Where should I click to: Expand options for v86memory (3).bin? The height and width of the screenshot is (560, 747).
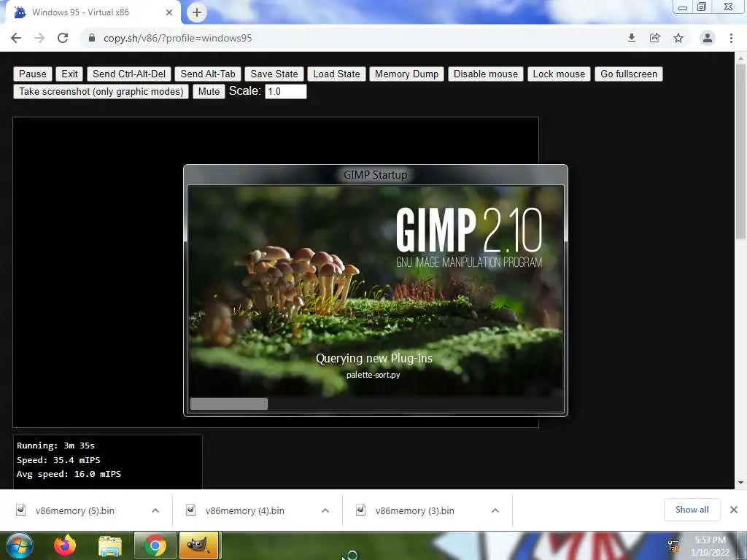[495, 510]
